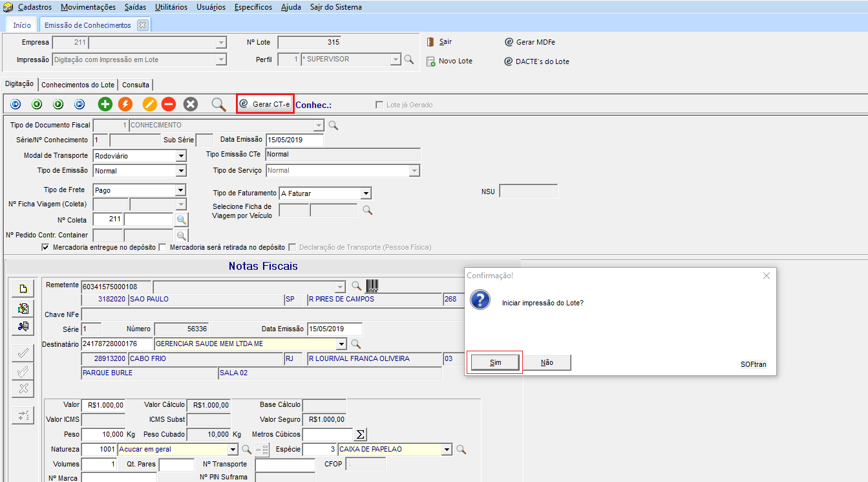This screenshot has height=482, width=868.
Task: Close the Confirmação dialog
Action: [767, 276]
